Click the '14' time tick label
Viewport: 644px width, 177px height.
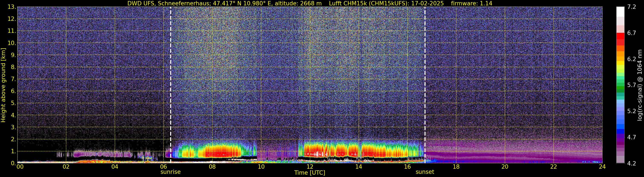click(x=358, y=167)
